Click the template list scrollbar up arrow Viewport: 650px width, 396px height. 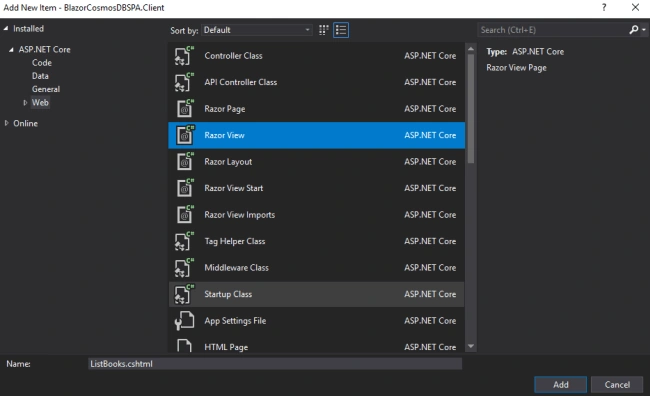[471, 49]
